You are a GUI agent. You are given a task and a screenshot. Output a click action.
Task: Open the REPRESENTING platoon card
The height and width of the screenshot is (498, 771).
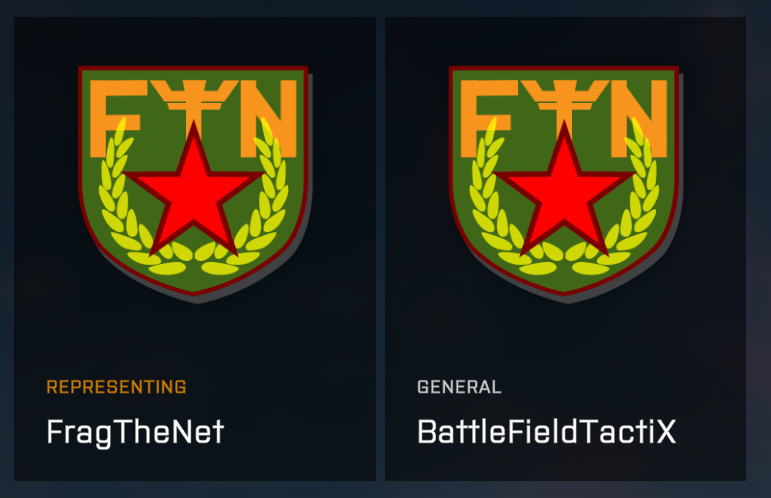(x=195, y=249)
